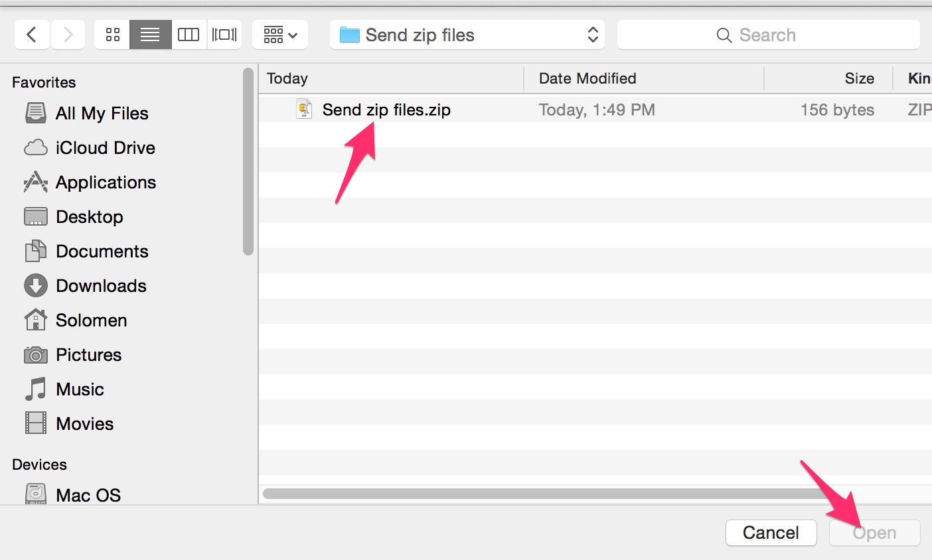Screen dimensions: 932x560
Task: Click the '156 bytes' size cell
Action: 837,109
